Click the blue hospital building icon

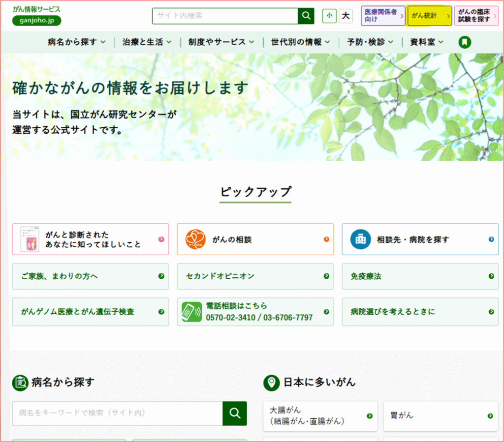[x=360, y=239]
